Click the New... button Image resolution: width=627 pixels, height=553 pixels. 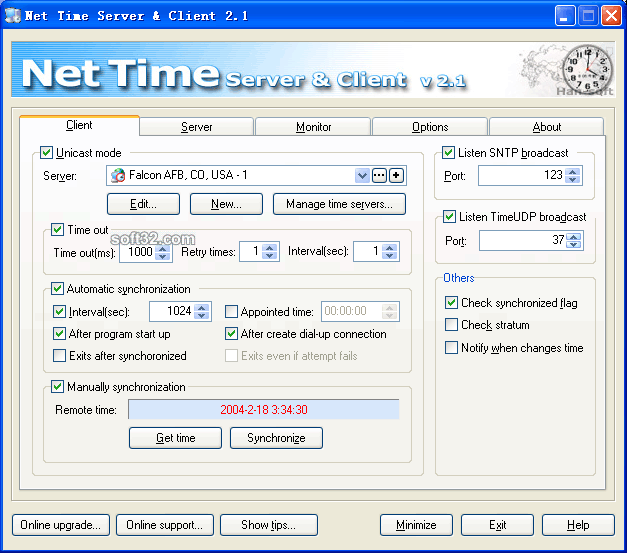click(226, 204)
